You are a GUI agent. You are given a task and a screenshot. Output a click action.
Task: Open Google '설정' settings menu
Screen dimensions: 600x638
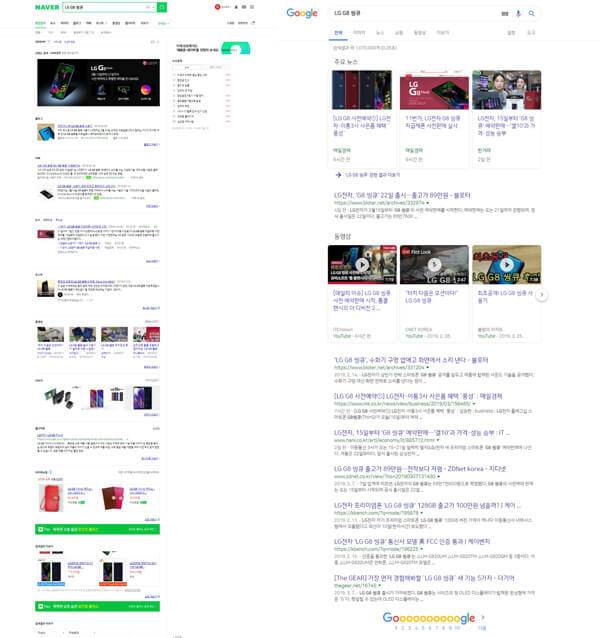coord(511,32)
